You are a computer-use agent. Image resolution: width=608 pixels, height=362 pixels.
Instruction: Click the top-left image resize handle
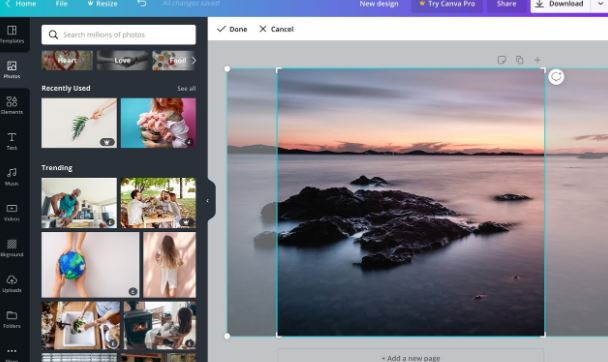[227, 69]
